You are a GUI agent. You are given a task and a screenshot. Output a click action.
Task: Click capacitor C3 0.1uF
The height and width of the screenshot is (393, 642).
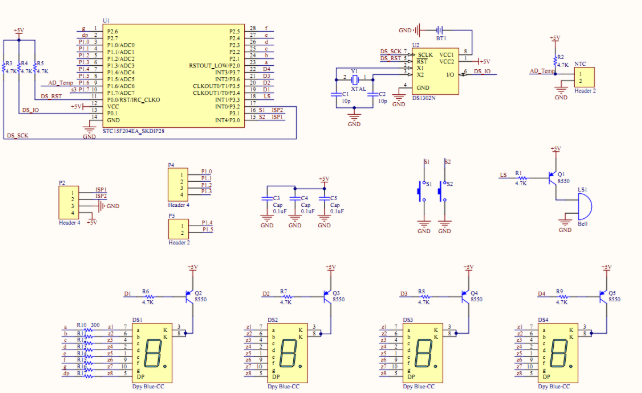pyautogui.click(x=267, y=199)
